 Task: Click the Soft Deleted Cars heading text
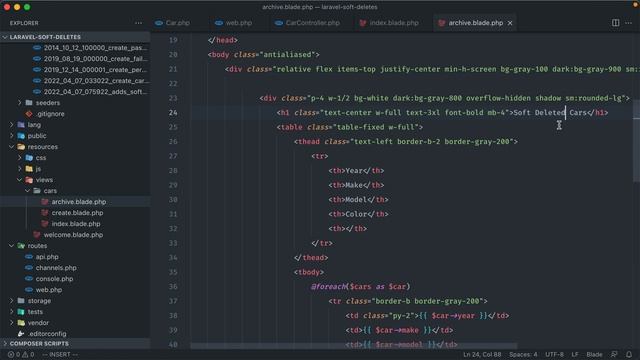(550, 113)
